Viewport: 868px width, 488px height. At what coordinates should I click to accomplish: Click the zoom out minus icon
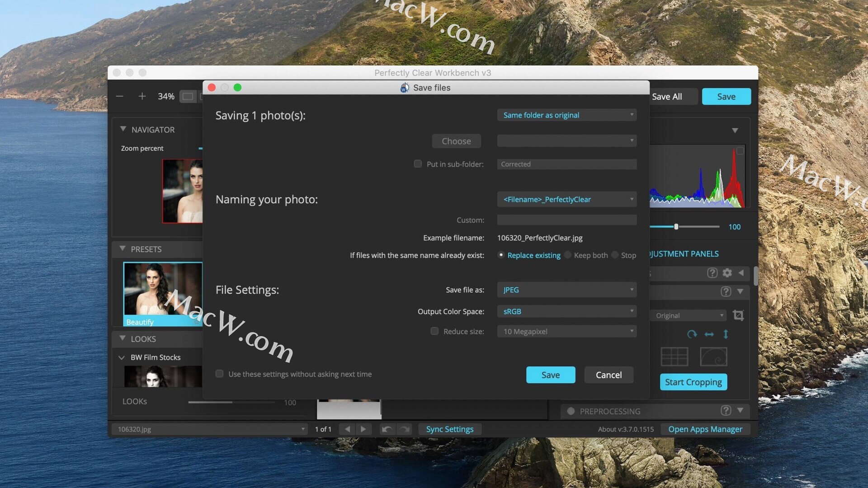click(x=119, y=96)
